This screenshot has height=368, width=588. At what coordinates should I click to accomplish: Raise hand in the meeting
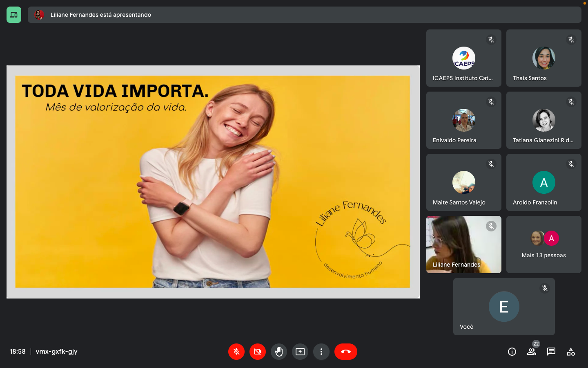pyautogui.click(x=279, y=352)
